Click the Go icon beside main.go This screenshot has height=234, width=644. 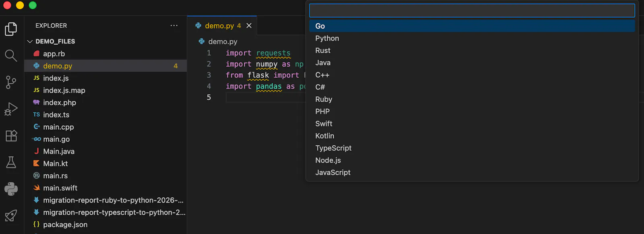(x=37, y=139)
